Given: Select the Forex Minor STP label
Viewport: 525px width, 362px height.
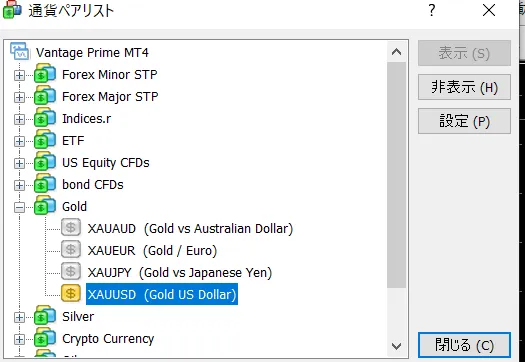Looking at the screenshot, I should [110, 74].
